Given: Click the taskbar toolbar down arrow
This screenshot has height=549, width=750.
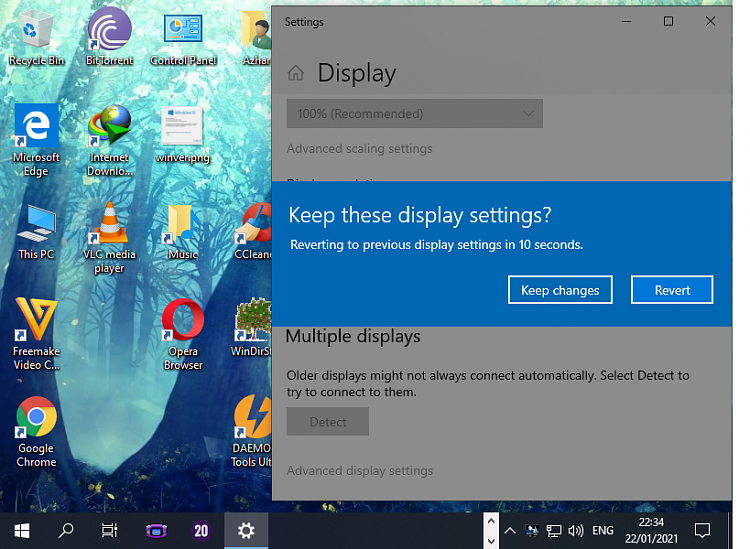Looking at the screenshot, I should (x=491, y=540).
